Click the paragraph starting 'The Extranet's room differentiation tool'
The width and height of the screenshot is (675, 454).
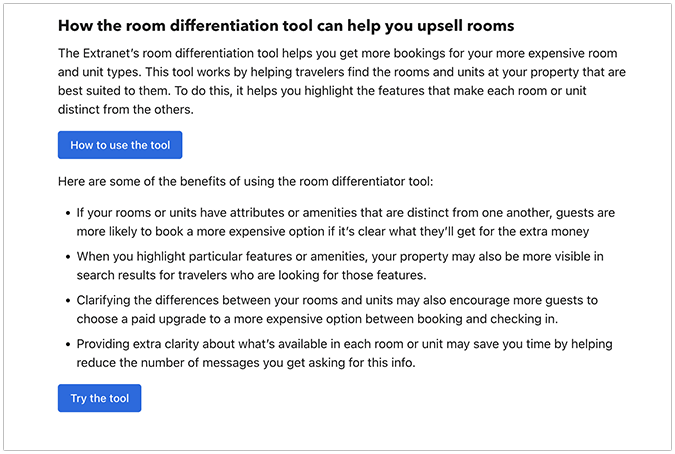pyautogui.click(x=342, y=81)
